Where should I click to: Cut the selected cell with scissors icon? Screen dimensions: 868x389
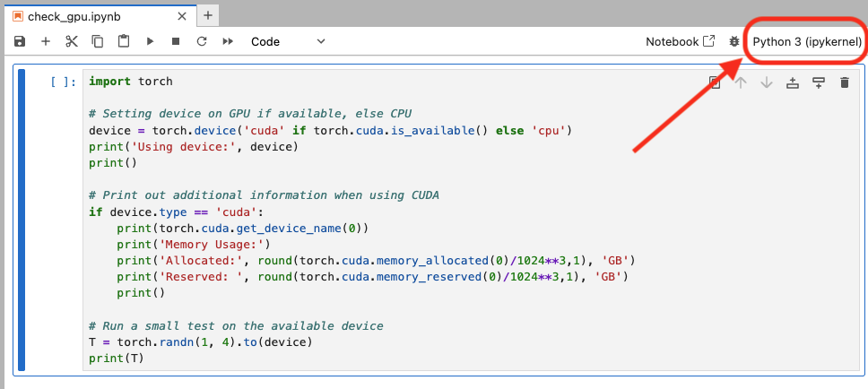click(72, 41)
